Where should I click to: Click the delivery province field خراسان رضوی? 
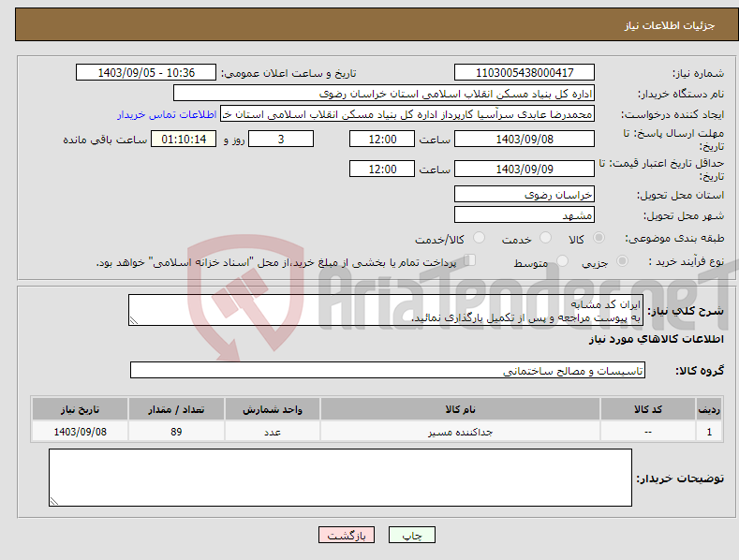pyautogui.click(x=525, y=194)
